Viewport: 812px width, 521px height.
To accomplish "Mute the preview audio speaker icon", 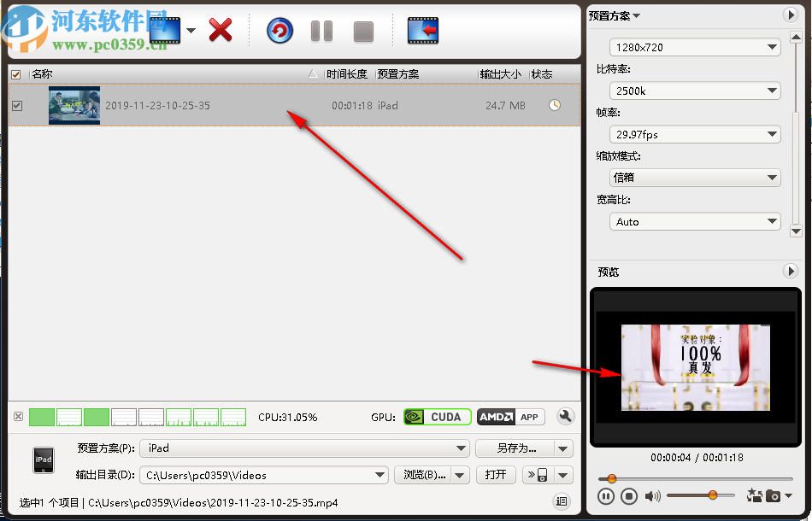I will point(651,495).
